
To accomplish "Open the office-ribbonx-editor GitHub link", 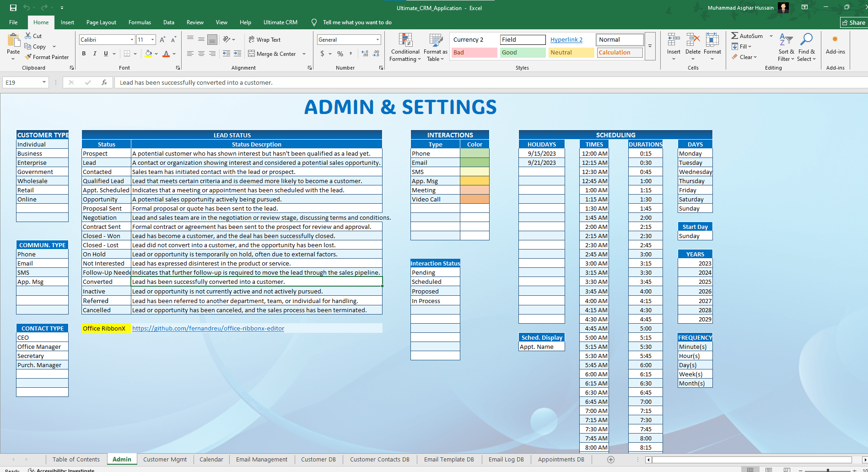I will tap(208, 329).
